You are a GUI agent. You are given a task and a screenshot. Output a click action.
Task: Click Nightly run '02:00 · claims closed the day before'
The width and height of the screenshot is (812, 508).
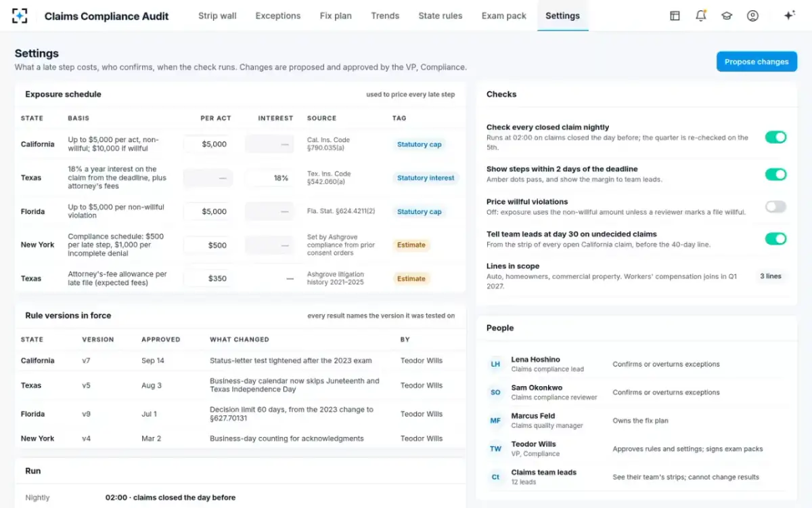[171, 497]
